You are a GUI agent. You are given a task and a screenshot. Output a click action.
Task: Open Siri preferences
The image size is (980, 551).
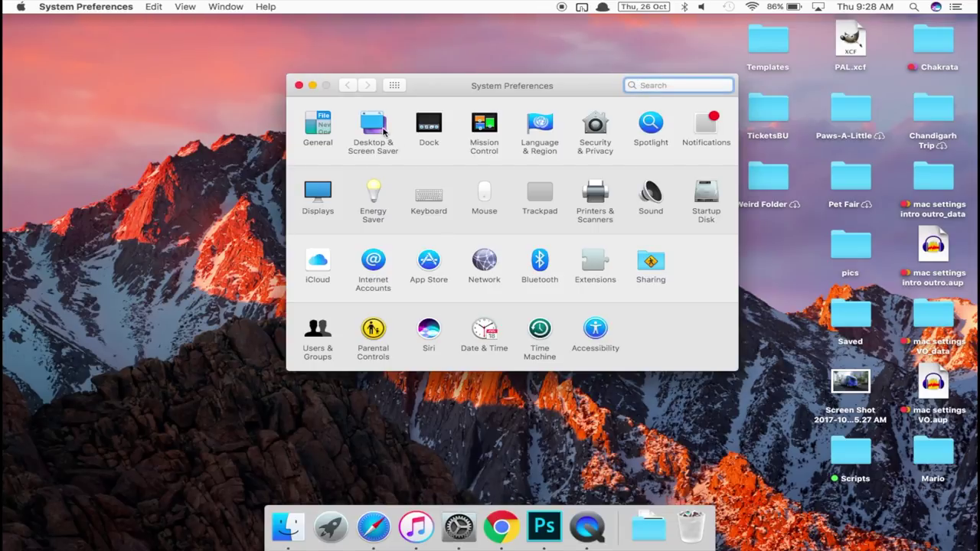pyautogui.click(x=429, y=334)
